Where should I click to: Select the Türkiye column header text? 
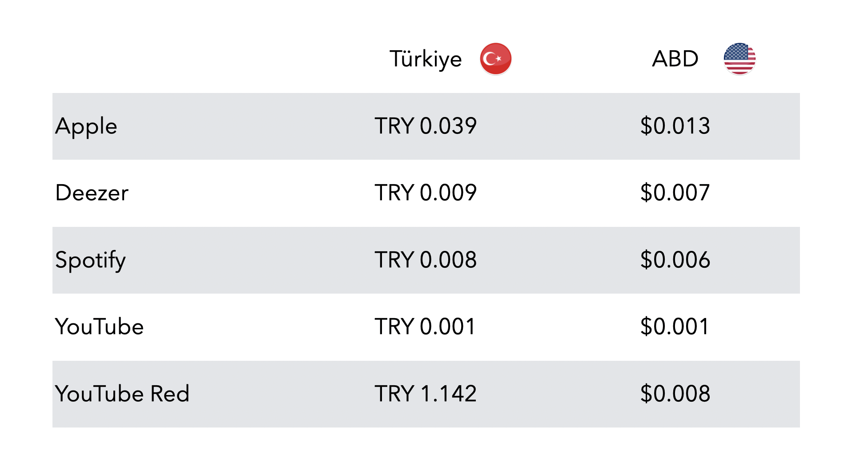(x=426, y=59)
